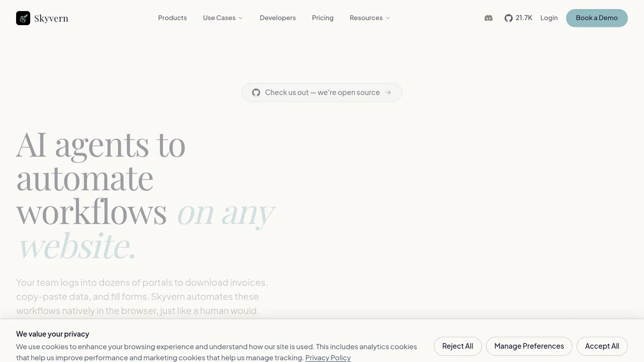Screen dimensions: 644x362
Task: Open the Use Cases menu
Action: coord(223,18)
